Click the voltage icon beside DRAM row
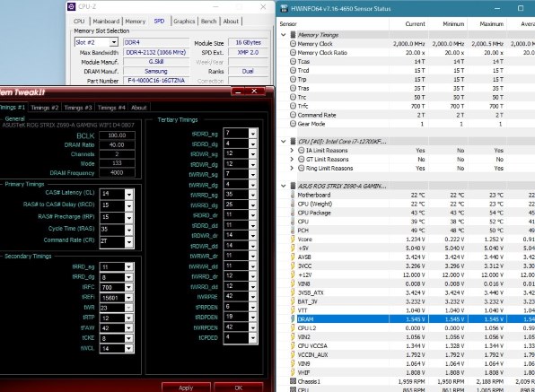Image resolution: width=535 pixels, height=392 pixels. [293, 319]
